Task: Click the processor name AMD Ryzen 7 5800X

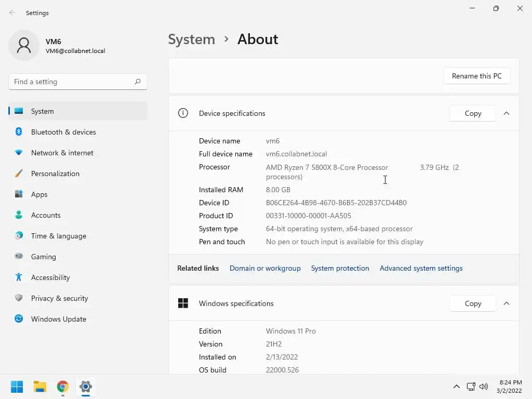Action: point(327,167)
